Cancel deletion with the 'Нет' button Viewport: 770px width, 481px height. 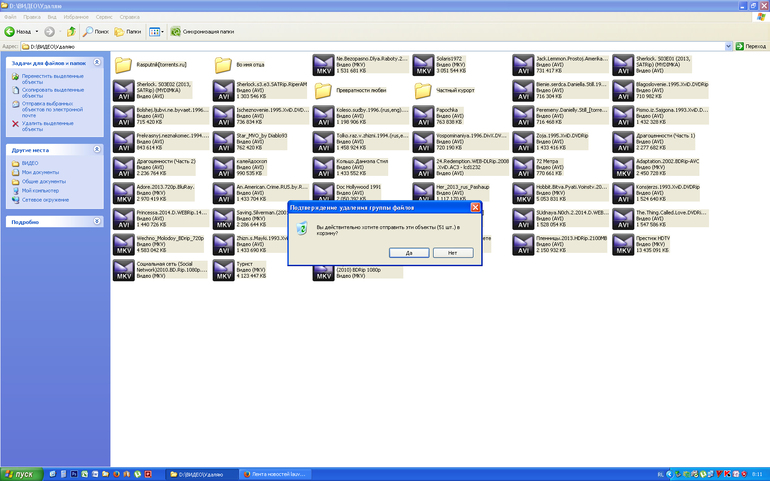(452, 253)
